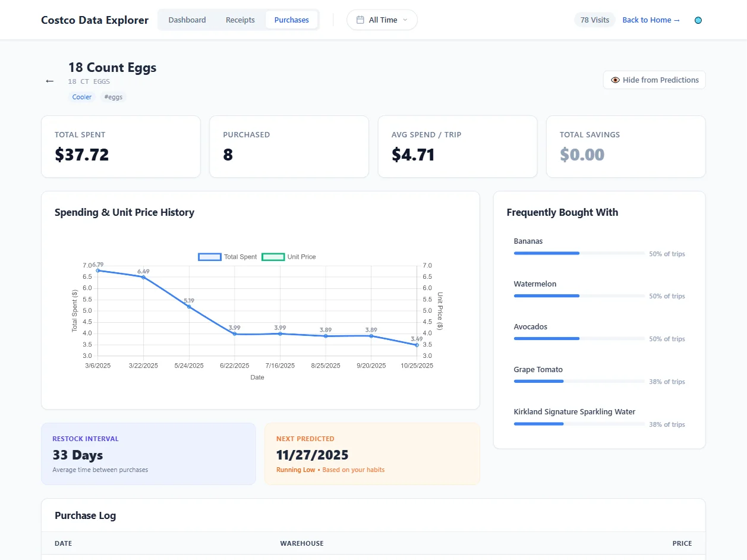The width and height of the screenshot is (747, 560).
Task: Click Back to Home link
Action: click(x=651, y=20)
